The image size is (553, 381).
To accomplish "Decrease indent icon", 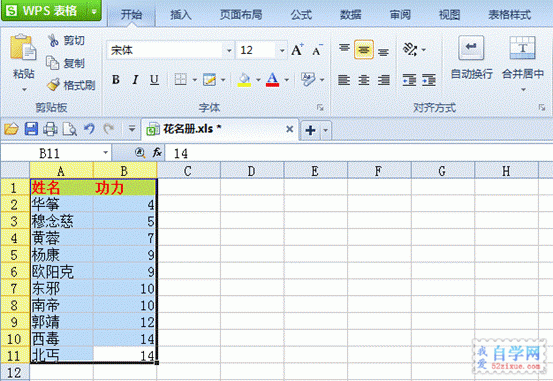I will tap(409, 80).
